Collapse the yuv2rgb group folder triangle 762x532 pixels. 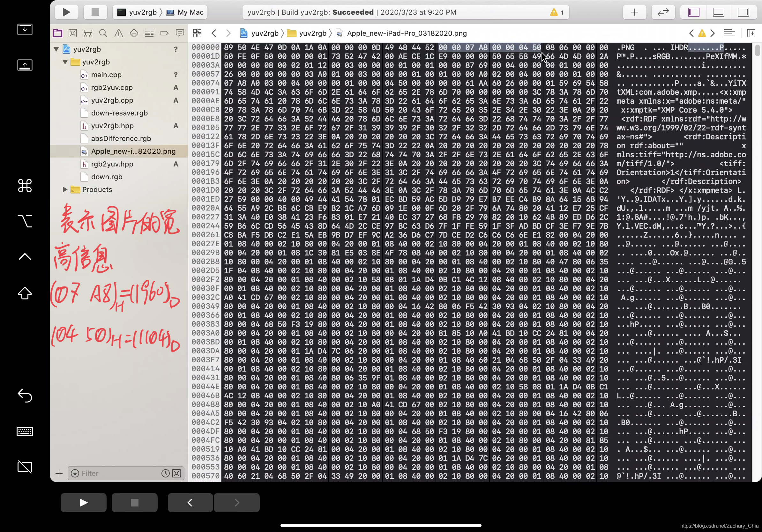65,62
